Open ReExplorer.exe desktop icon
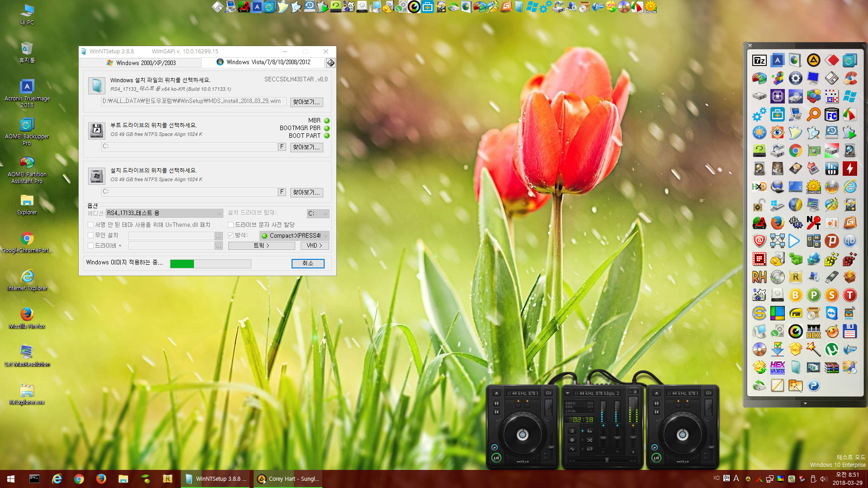 [x=27, y=394]
